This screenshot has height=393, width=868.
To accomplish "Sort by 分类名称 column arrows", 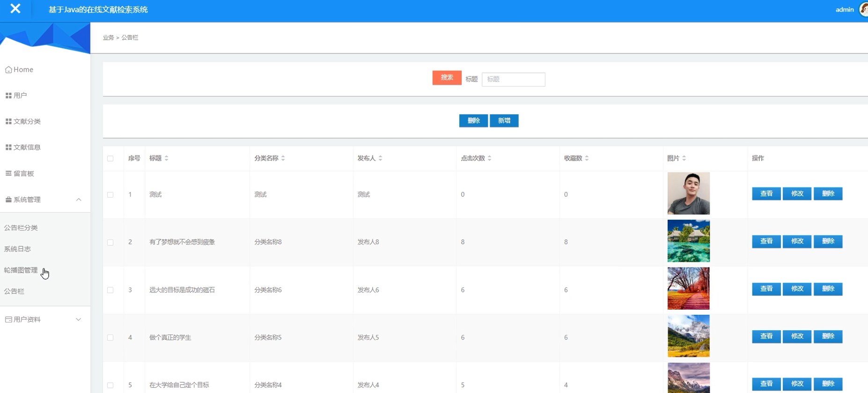I will point(283,158).
